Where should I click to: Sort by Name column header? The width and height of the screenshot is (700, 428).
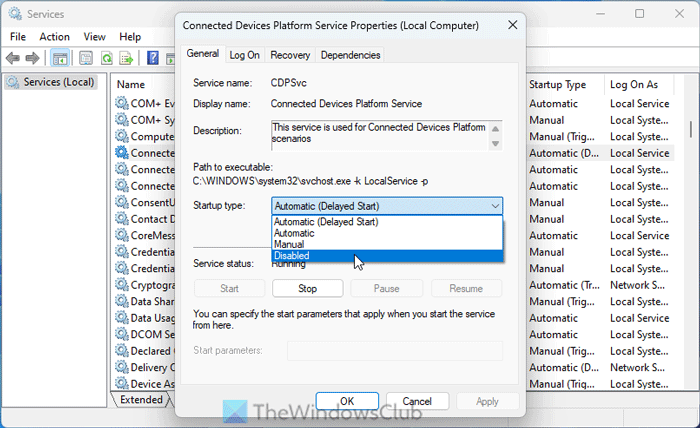[131, 84]
